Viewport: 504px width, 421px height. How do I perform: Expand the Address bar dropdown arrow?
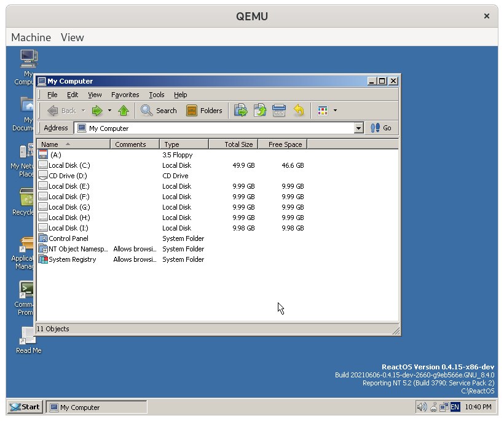click(359, 128)
